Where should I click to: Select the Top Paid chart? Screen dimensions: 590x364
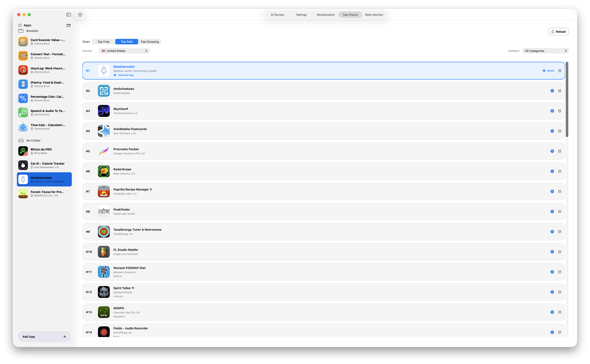[x=126, y=42]
